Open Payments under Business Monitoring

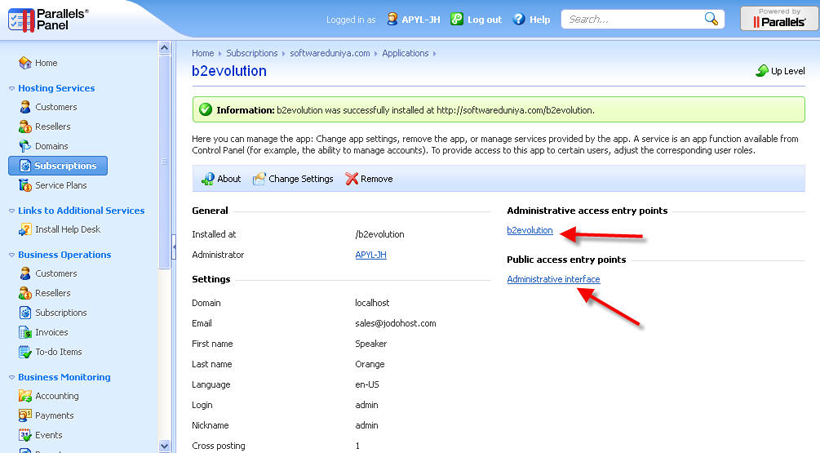46,415
